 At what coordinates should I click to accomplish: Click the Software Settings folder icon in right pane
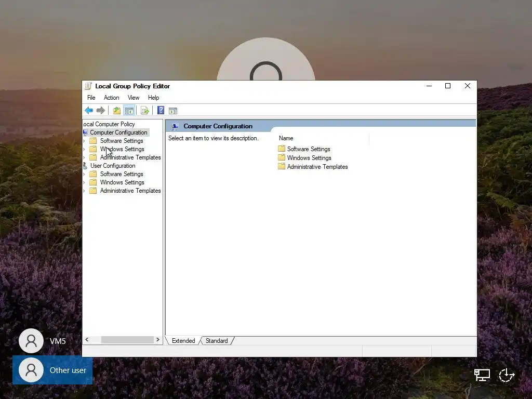pos(282,149)
